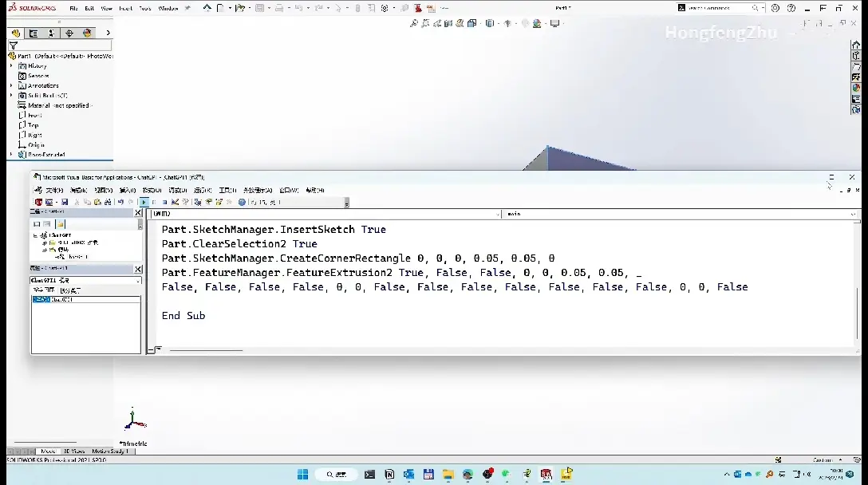
Task: Open SolidWorks Options gear icon
Action: click(x=385, y=8)
